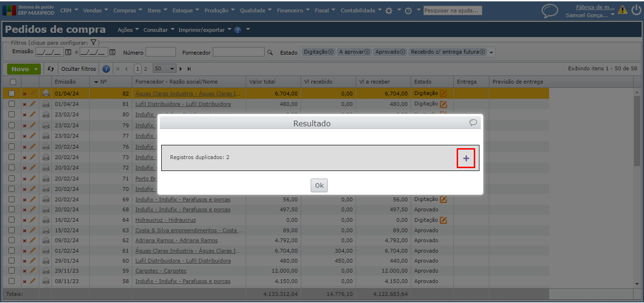Remove the Recebido c/ entrega futura tag

click(482, 52)
